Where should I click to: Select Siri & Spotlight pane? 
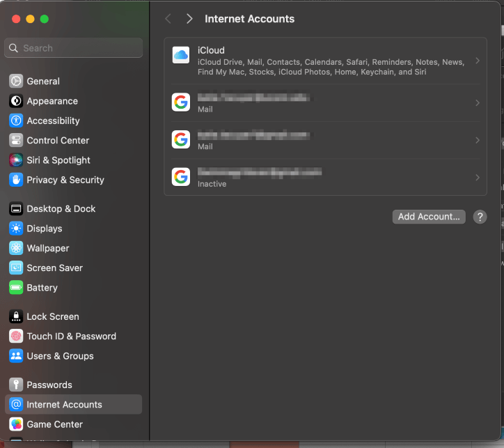point(58,160)
